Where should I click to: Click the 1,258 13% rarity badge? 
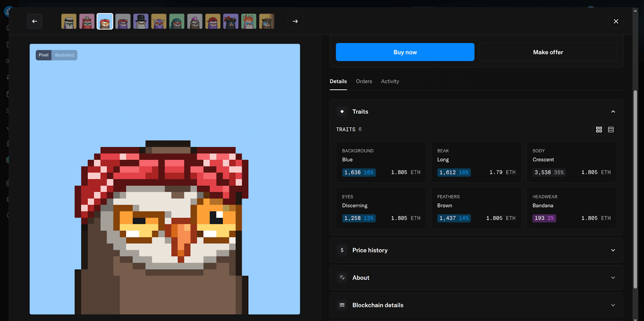click(x=359, y=218)
